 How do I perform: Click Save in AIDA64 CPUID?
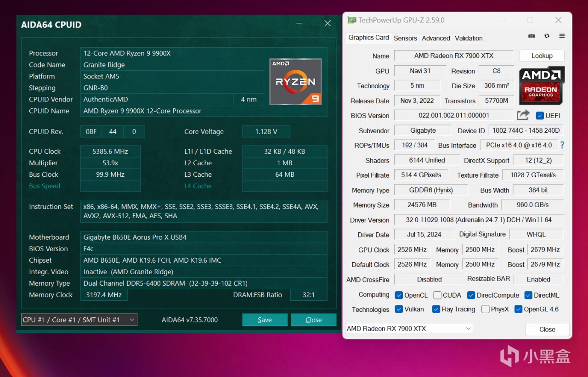pyautogui.click(x=265, y=320)
